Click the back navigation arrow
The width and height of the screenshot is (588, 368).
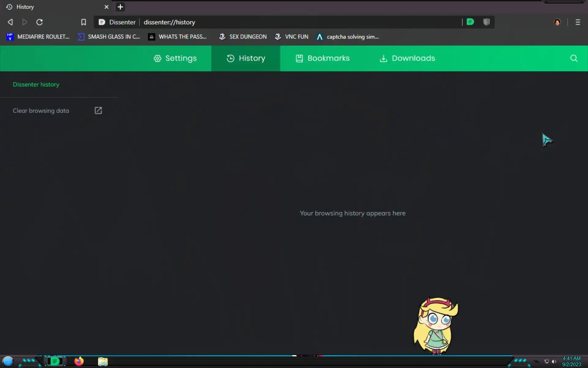tap(10, 22)
